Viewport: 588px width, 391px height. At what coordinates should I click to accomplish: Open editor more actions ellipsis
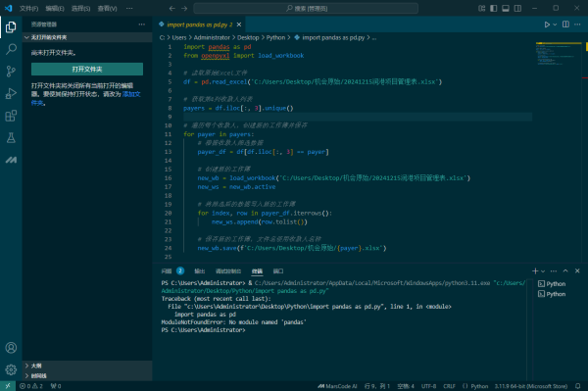(577, 24)
